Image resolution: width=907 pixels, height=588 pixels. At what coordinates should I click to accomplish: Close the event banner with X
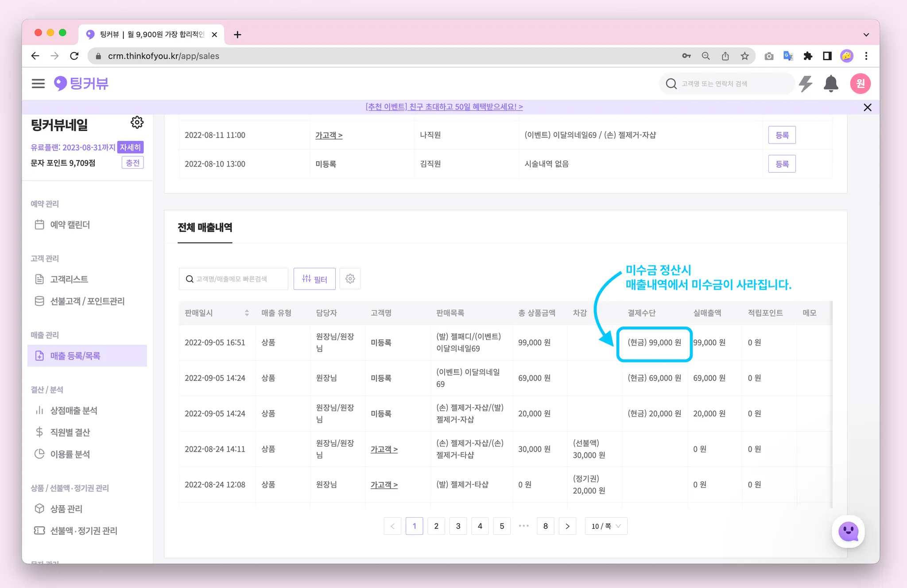(867, 107)
